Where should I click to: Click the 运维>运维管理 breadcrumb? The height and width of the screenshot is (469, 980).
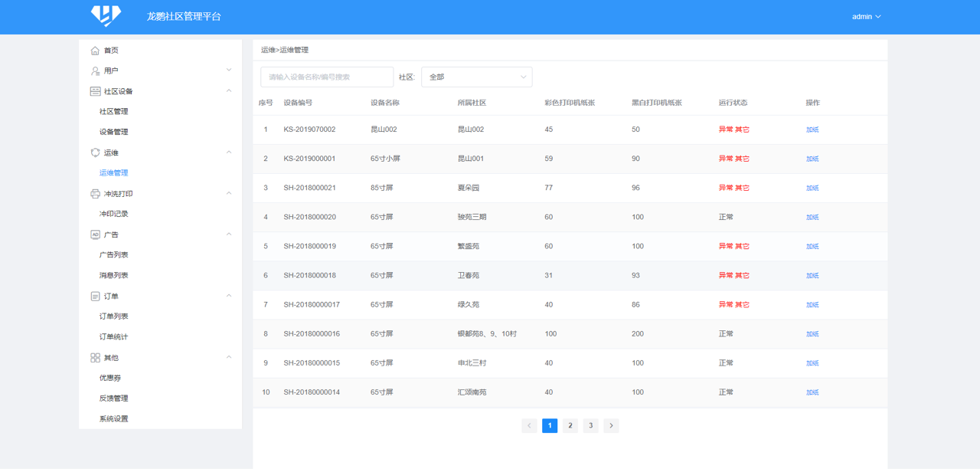tap(285, 50)
